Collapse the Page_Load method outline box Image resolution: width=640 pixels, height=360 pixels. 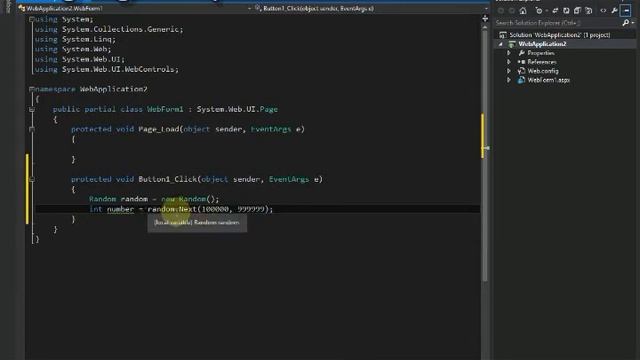(x=32, y=129)
